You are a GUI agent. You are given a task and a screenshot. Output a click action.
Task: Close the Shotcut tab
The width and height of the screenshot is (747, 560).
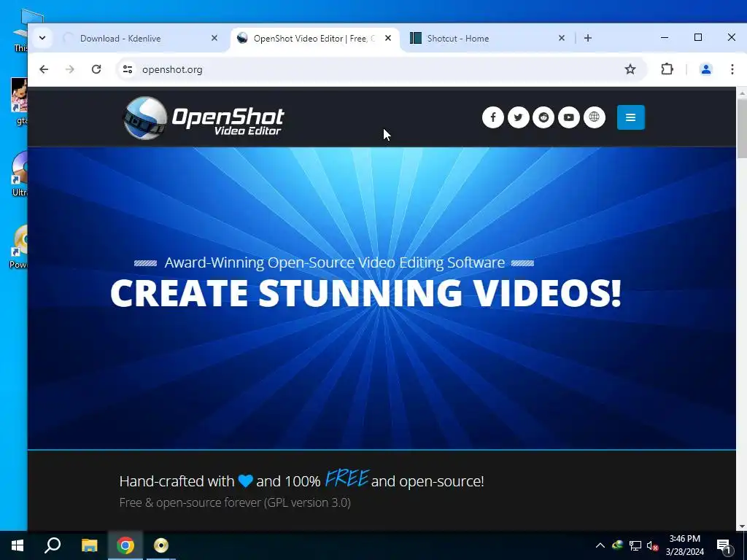(562, 38)
